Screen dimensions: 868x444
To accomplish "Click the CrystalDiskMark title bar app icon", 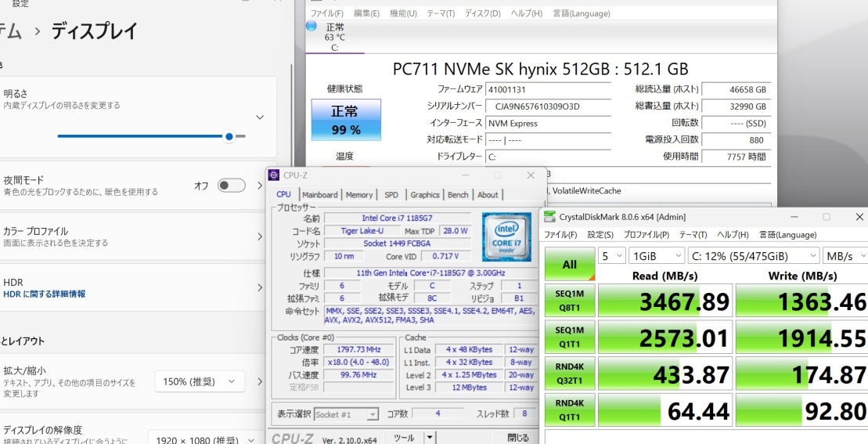I will point(549,217).
